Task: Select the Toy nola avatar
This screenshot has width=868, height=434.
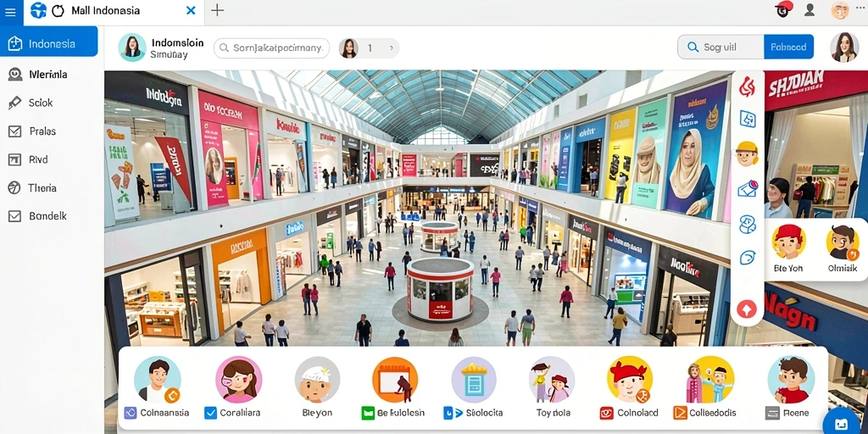Action: tap(551, 379)
